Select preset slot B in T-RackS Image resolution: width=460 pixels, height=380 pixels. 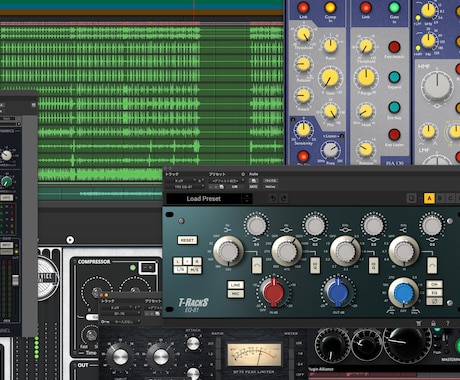pyautogui.click(x=440, y=198)
